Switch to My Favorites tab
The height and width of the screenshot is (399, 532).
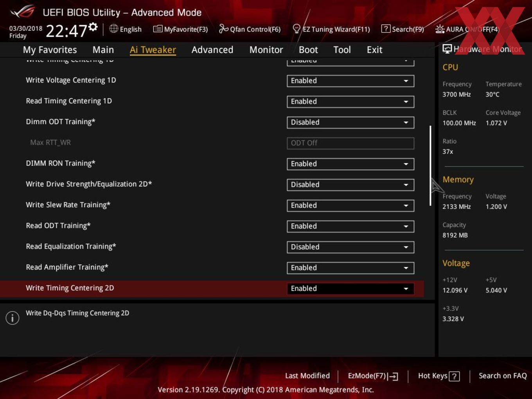click(x=50, y=50)
